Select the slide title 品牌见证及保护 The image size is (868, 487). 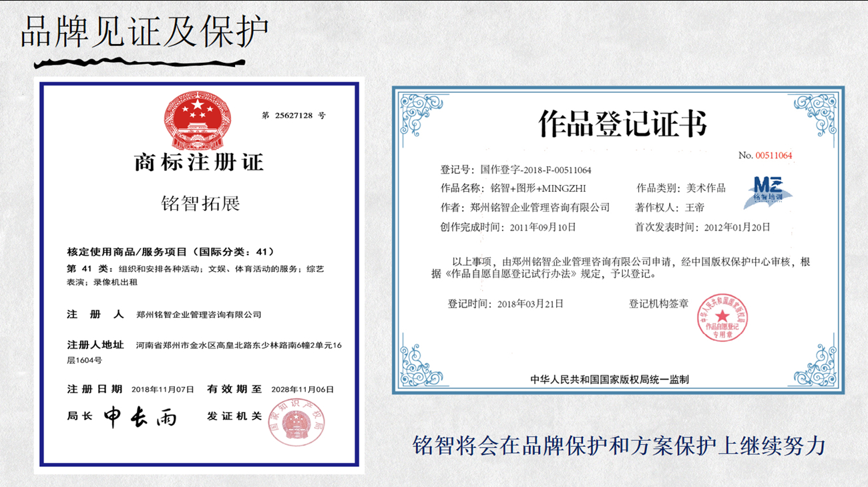tap(144, 31)
